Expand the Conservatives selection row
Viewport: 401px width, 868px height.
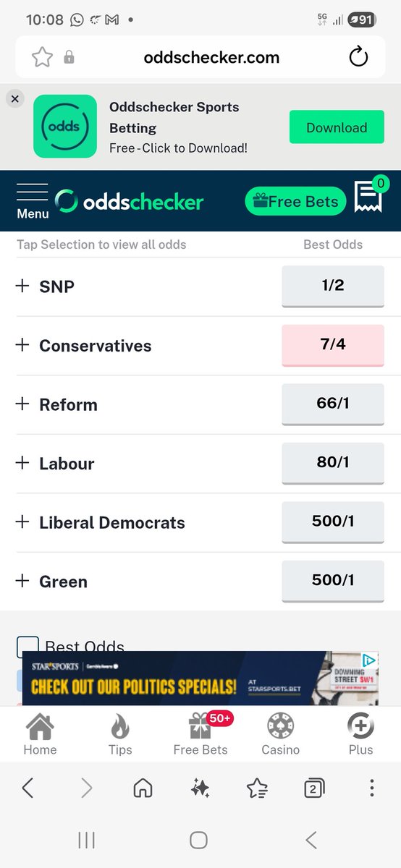(200, 346)
